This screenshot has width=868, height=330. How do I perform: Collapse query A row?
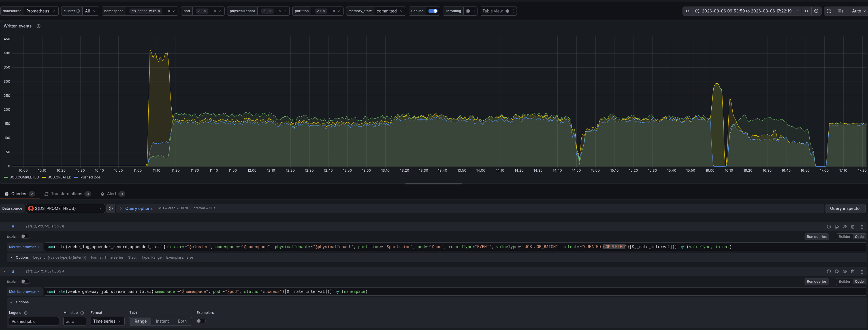coord(5,227)
